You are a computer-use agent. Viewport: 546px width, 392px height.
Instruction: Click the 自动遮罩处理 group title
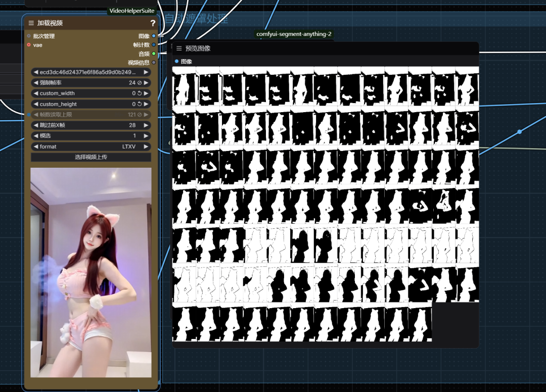click(x=196, y=18)
